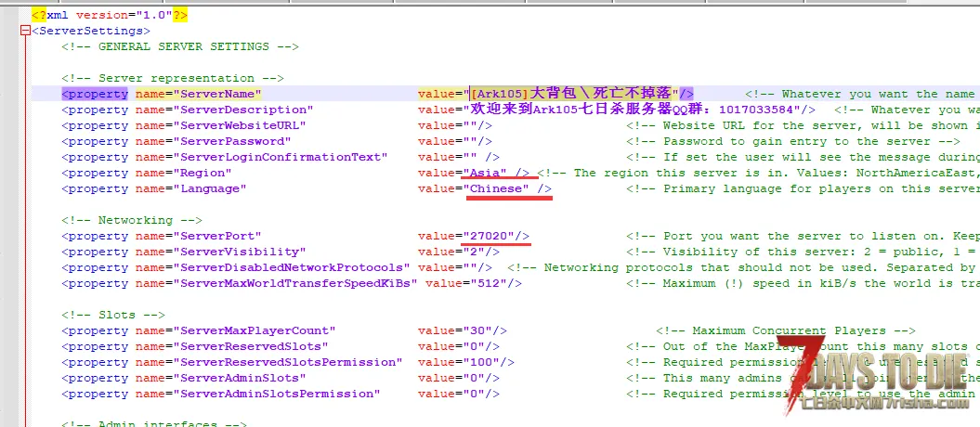Click the name="ServerAdminSlotsPermission" attribute

(257, 394)
